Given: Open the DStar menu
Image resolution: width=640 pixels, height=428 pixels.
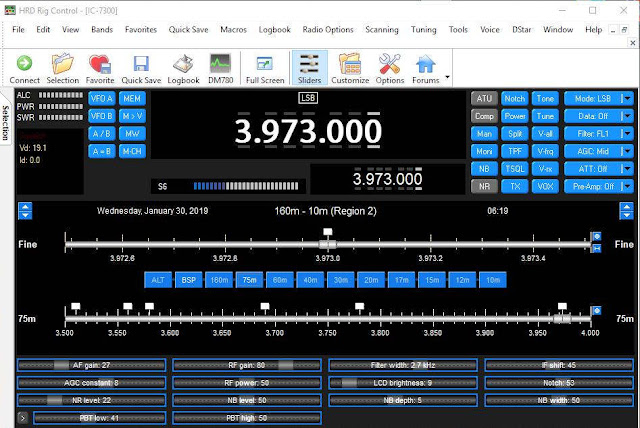Looking at the screenshot, I should click(522, 30).
